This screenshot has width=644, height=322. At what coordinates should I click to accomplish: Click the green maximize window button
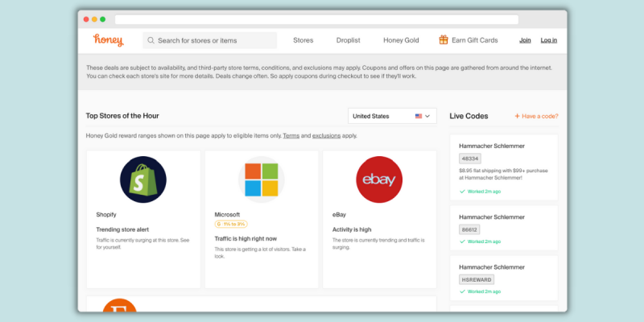coord(103,19)
